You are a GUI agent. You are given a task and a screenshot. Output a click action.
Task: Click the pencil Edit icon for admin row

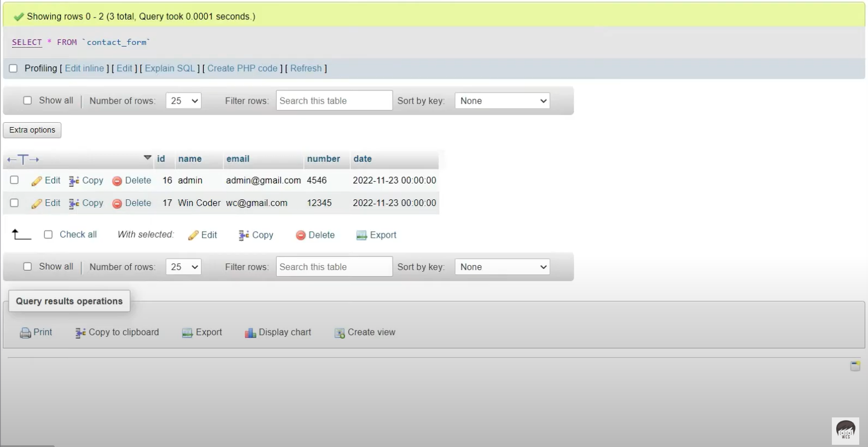(37, 181)
